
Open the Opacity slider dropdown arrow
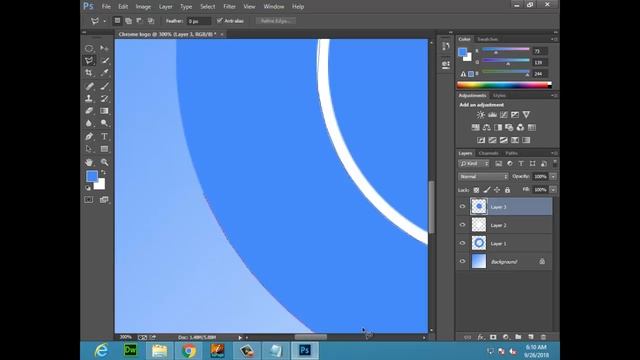coord(553,176)
